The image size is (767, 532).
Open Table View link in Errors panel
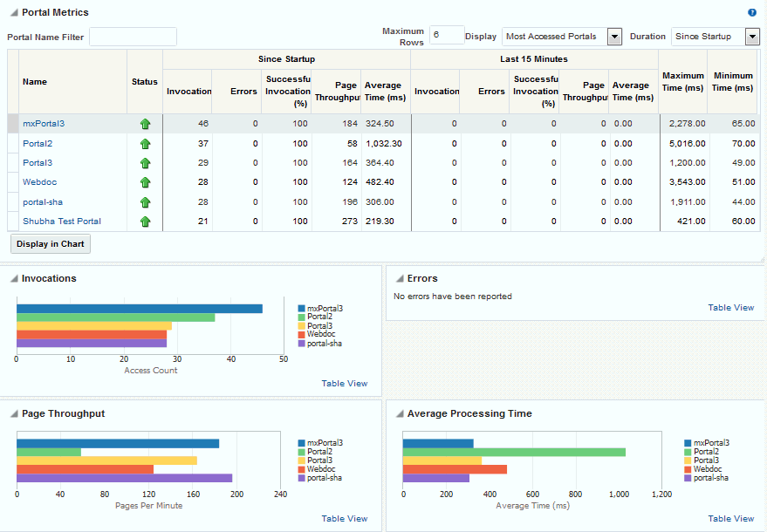[x=730, y=308]
